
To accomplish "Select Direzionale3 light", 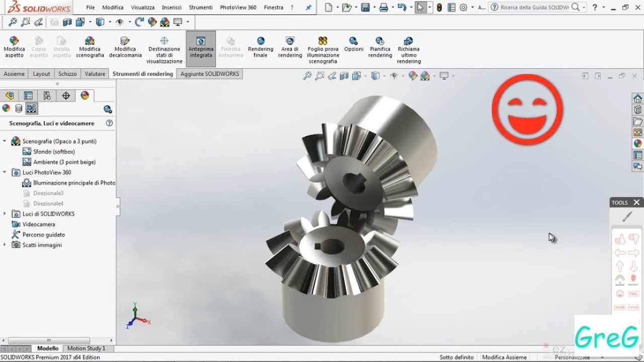I will coord(48,193).
